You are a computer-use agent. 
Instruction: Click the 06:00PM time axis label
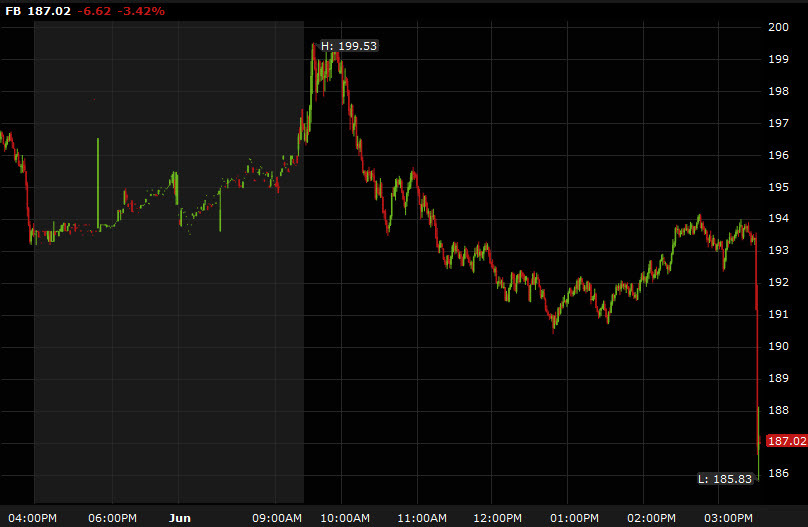(x=112, y=518)
